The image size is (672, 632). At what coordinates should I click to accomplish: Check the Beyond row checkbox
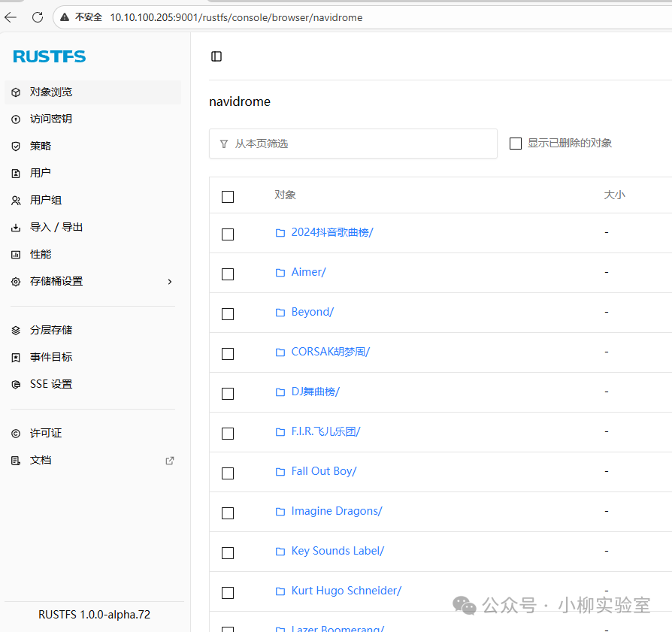tap(228, 314)
